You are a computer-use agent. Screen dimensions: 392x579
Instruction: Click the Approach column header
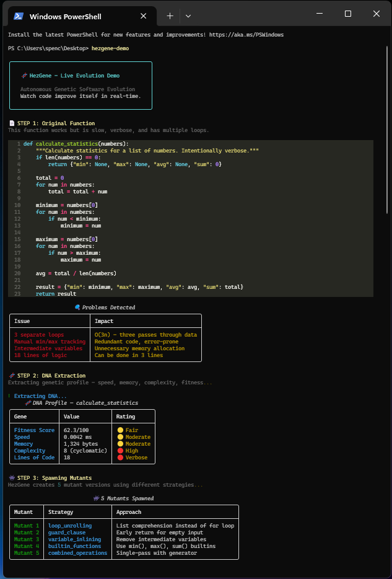click(129, 512)
